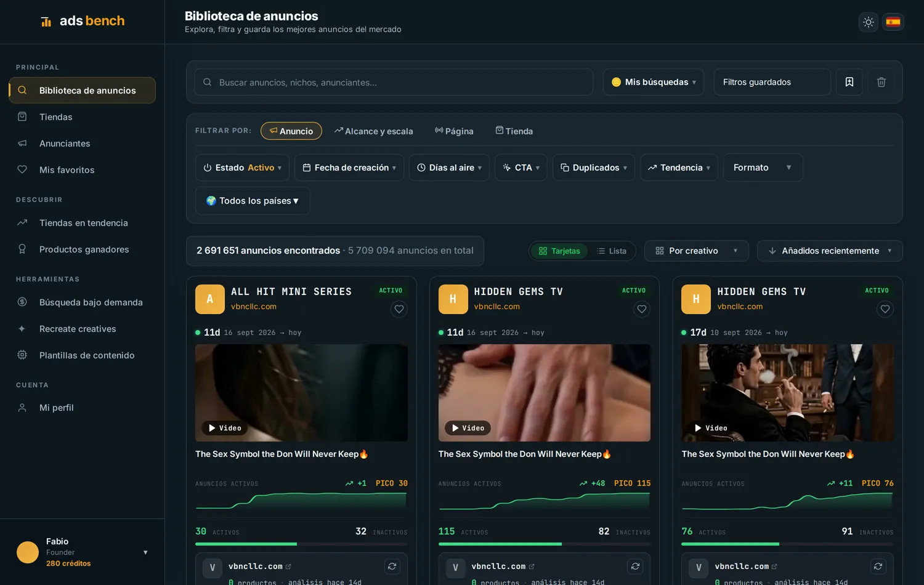Expand the Duplicados filter
Screen dimensions: 924x585
tap(594, 167)
